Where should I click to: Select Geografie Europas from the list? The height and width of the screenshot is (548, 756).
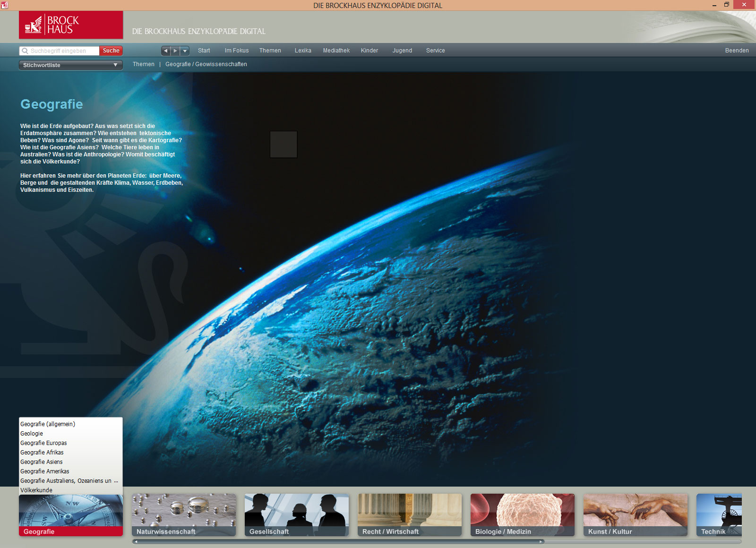point(70,443)
